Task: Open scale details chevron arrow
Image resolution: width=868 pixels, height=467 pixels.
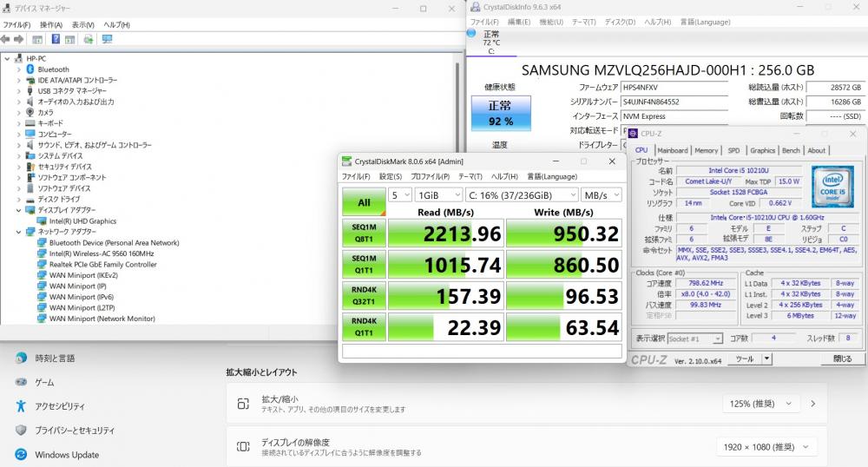Action: click(x=813, y=404)
